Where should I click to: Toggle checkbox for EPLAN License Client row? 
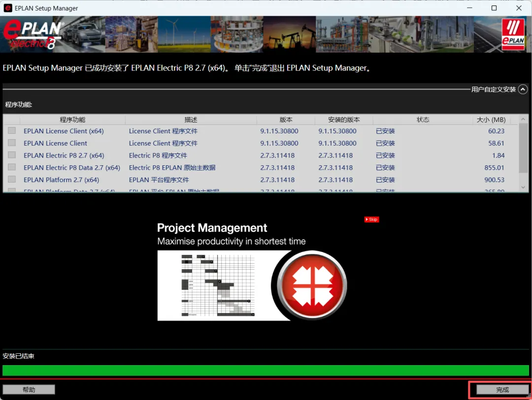click(x=12, y=143)
